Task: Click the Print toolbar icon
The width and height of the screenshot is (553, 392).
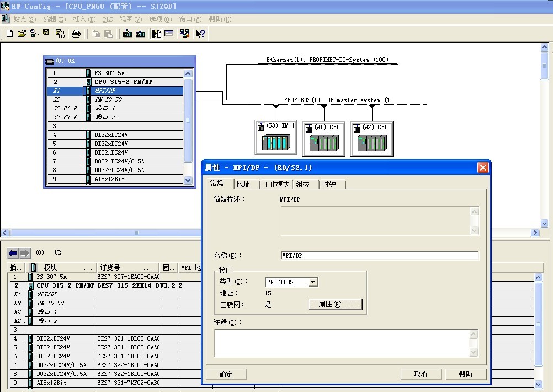Action: point(76,34)
